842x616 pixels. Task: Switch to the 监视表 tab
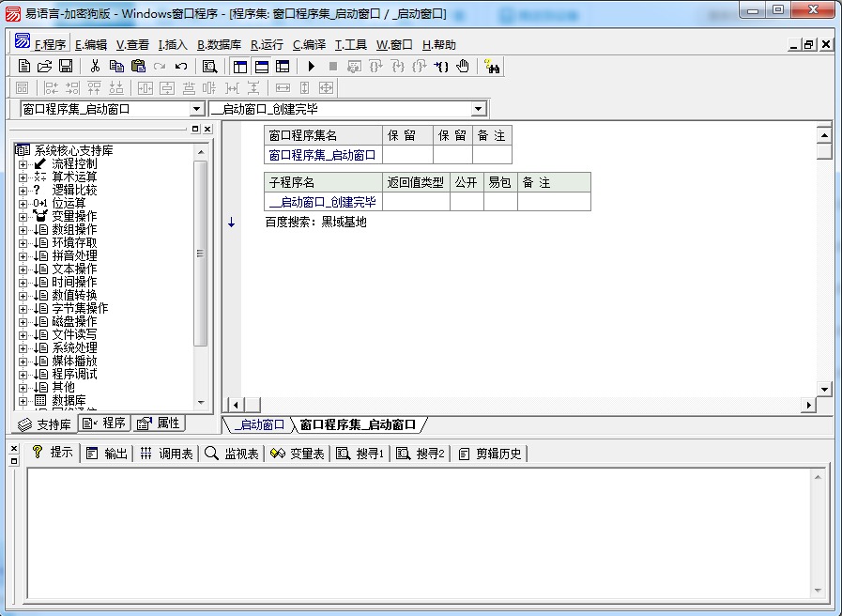tap(232, 454)
